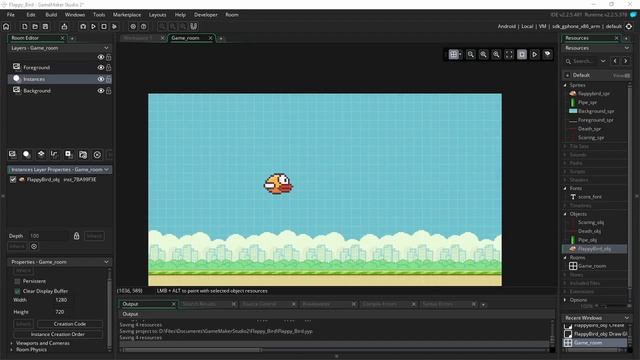Click the fit-room-to-window icon
The height and width of the screenshot is (360, 640).
[509, 54]
